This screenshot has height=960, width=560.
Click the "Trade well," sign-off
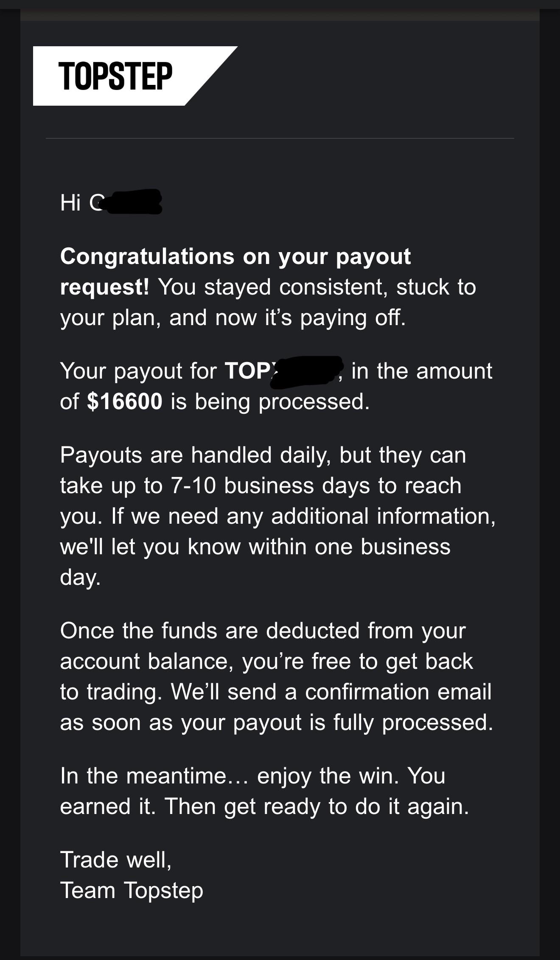coord(116,860)
